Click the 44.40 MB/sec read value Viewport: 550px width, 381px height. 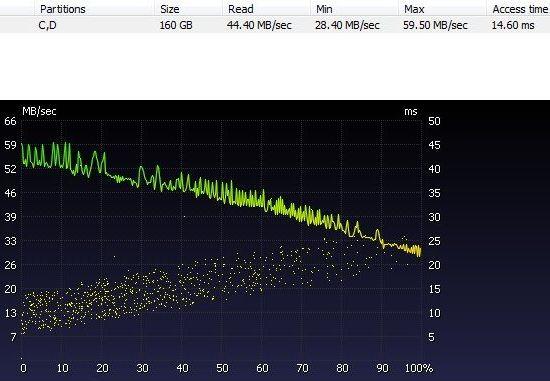tap(259, 25)
